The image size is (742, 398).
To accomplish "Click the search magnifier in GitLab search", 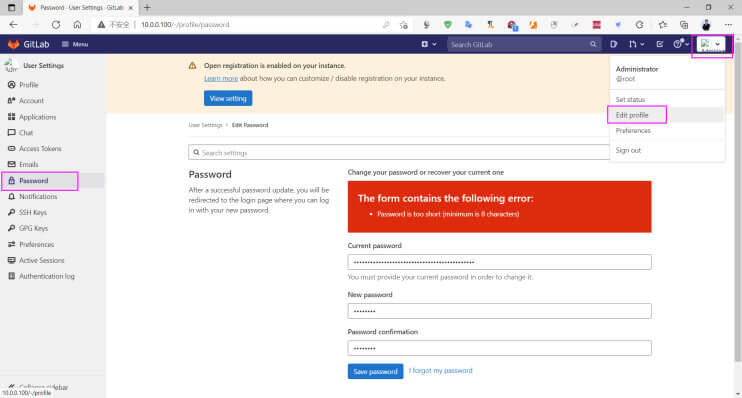I will 593,44.
